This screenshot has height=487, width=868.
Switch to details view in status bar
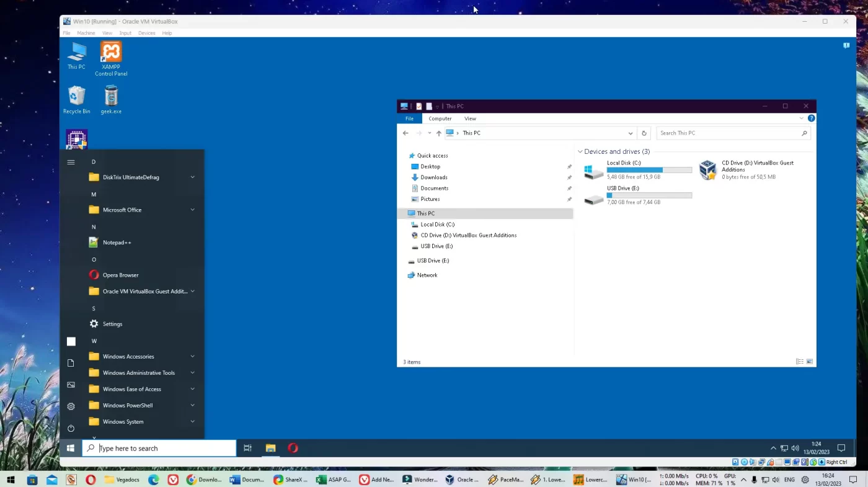click(x=800, y=362)
